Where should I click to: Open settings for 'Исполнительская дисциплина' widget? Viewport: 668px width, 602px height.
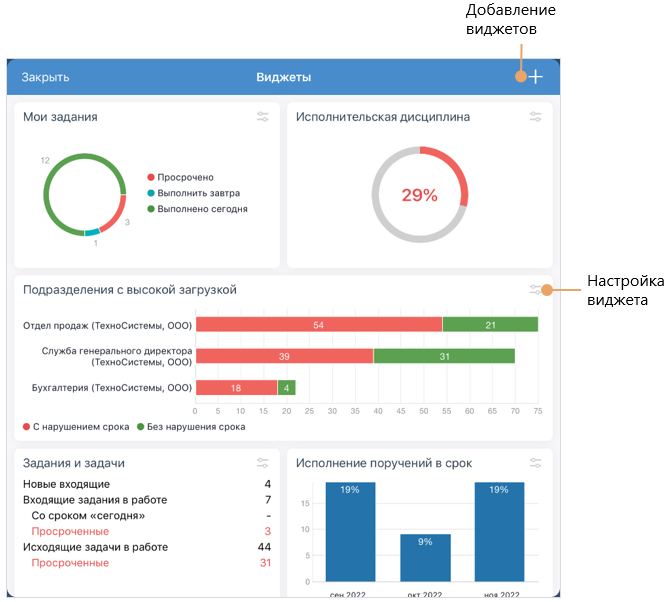pos(535,117)
